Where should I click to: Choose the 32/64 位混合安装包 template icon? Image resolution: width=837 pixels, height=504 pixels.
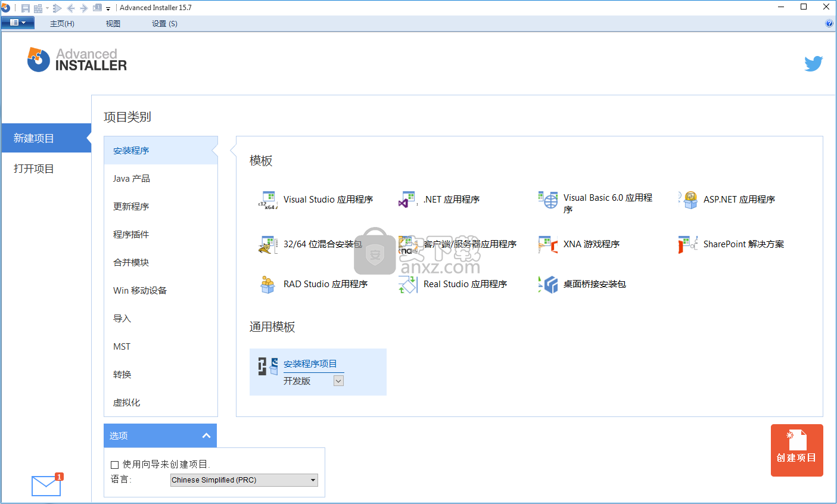[x=267, y=244]
